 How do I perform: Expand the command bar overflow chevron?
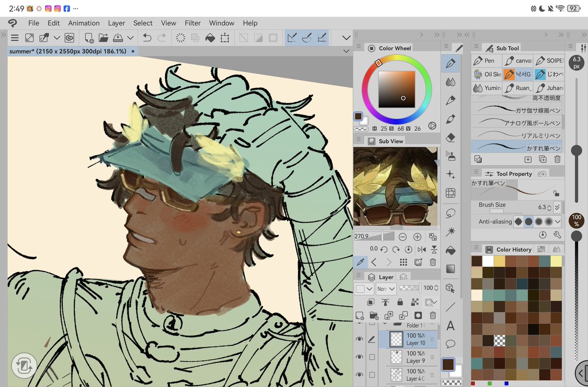pyautogui.click(x=346, y=37)
